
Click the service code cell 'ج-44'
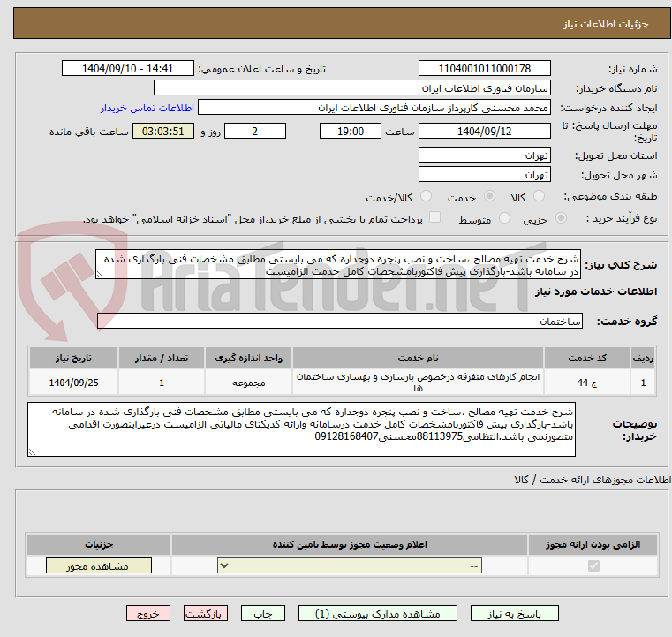pyautogui.click(x=587, y=383)
